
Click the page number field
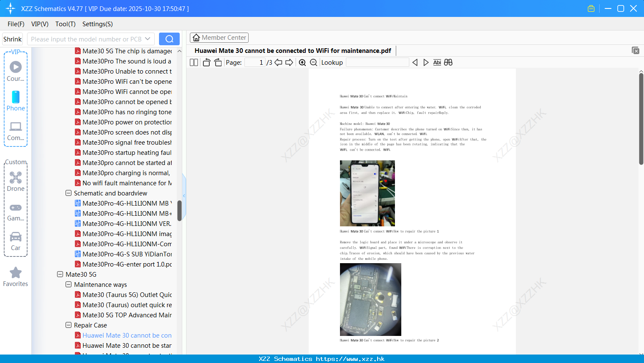[x=255, y=63]
